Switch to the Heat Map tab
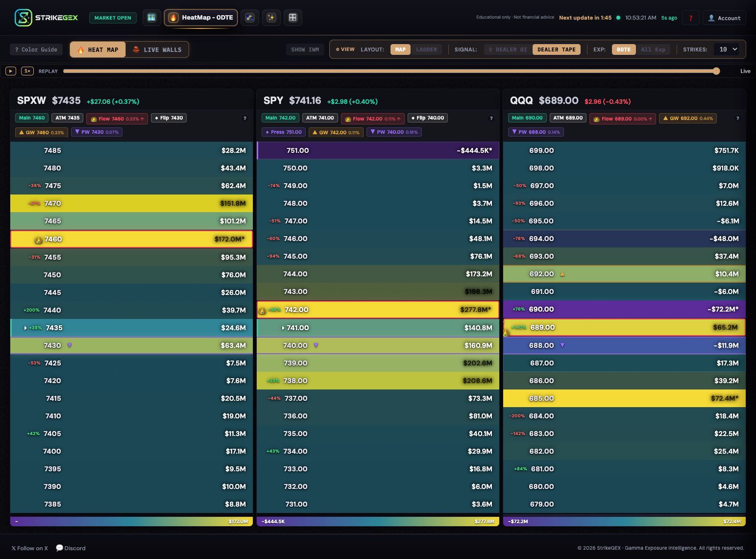756x559 pixels. tap(98, 49)
